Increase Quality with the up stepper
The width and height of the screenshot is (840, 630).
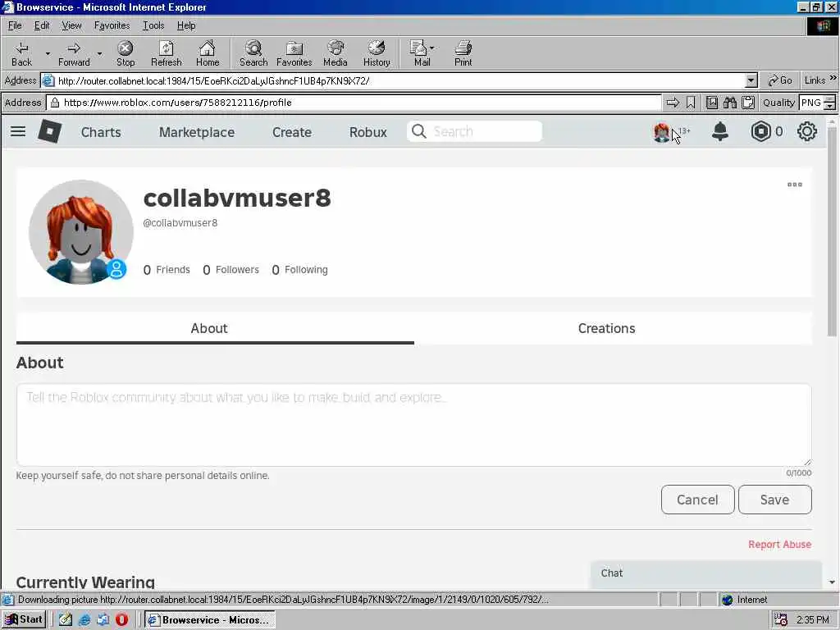830,98
